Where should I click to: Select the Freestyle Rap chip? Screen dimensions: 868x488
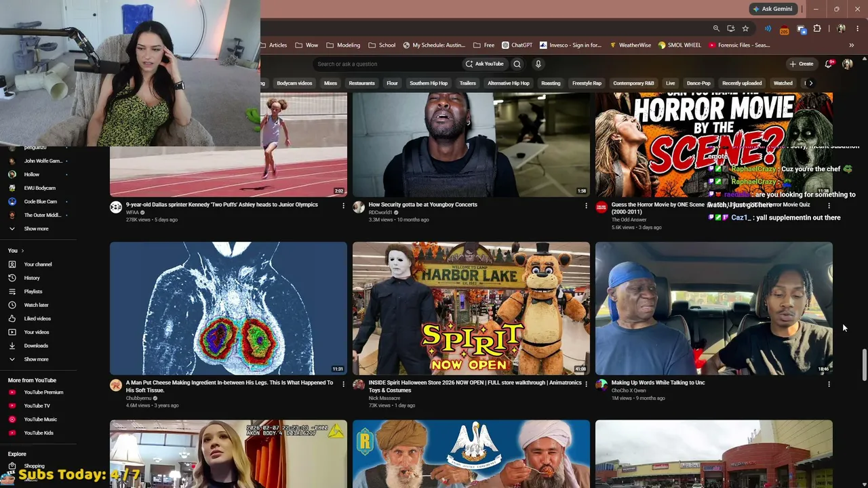587,83
